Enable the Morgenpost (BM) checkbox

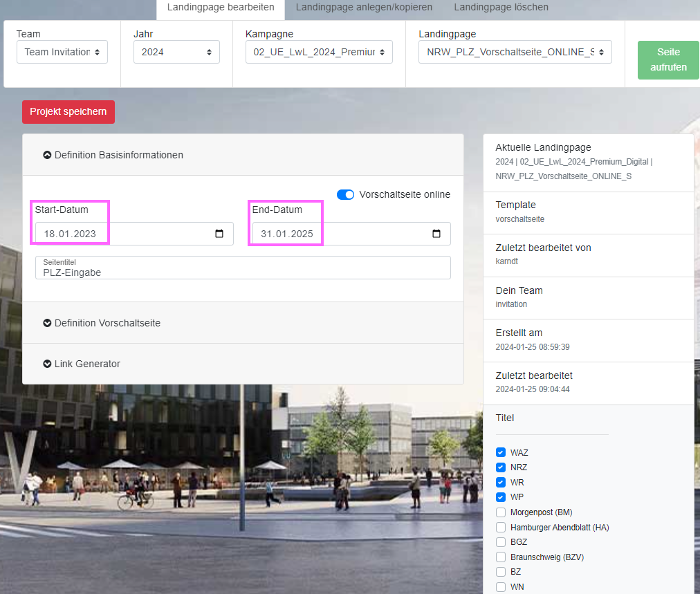pyautogui.click(x=501, y=512)
